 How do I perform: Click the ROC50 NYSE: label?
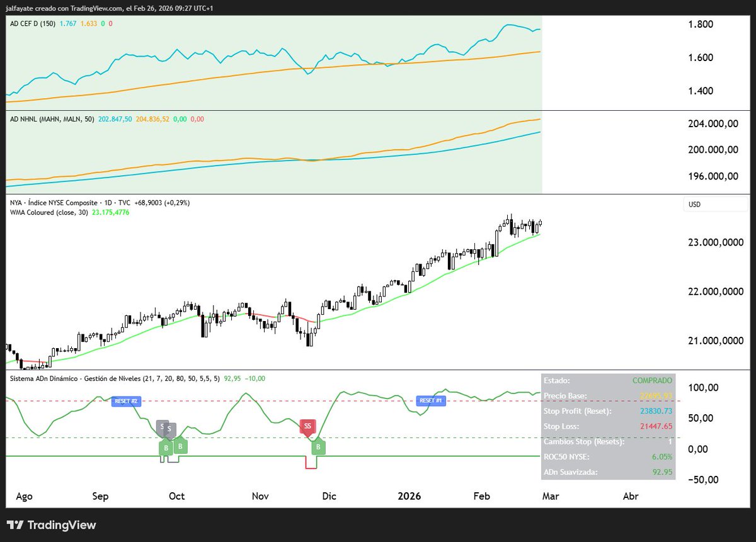(x=566, y=457)
